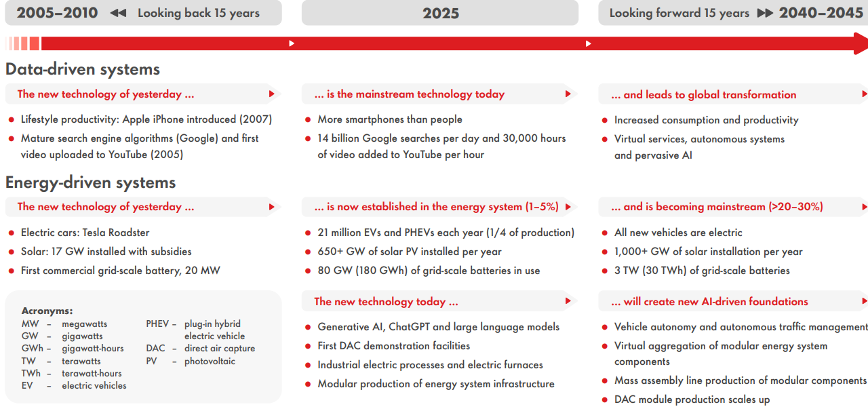Screen dimensions: 868x409
Task: Click the 'Looking forward 15 years' text
Action: tap(679, 13)
